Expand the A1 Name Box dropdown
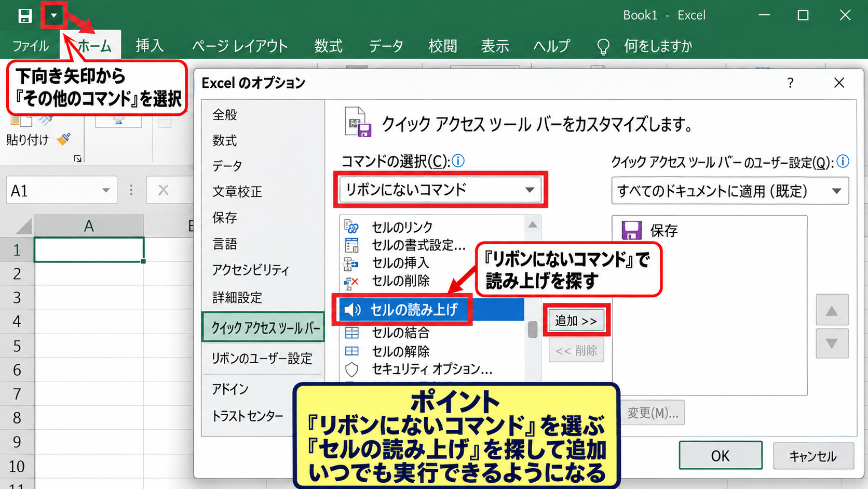 pyautogui.click(x=106, y=191)
